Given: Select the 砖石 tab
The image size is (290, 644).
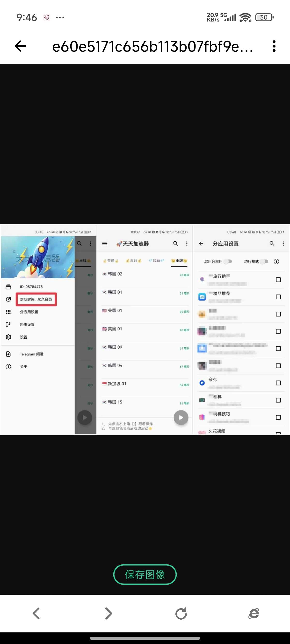Looking at the screenshot, I should tap(156, 260).
